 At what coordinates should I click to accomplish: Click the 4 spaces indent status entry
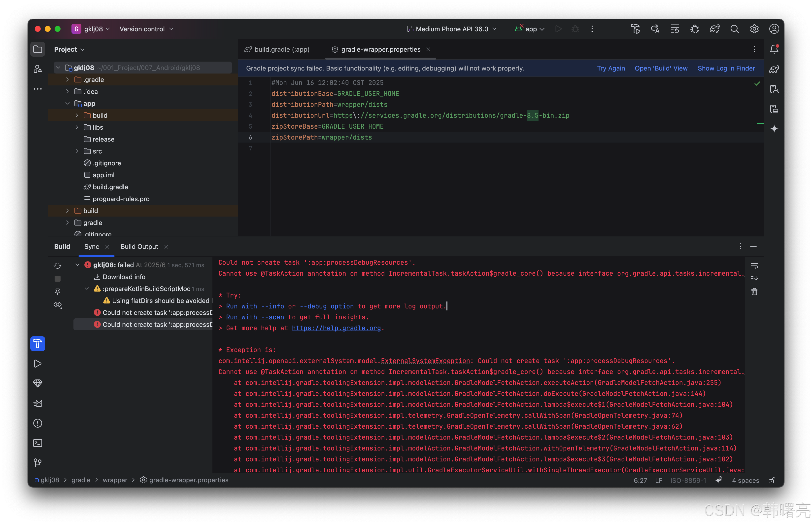(x=745, y=480)
